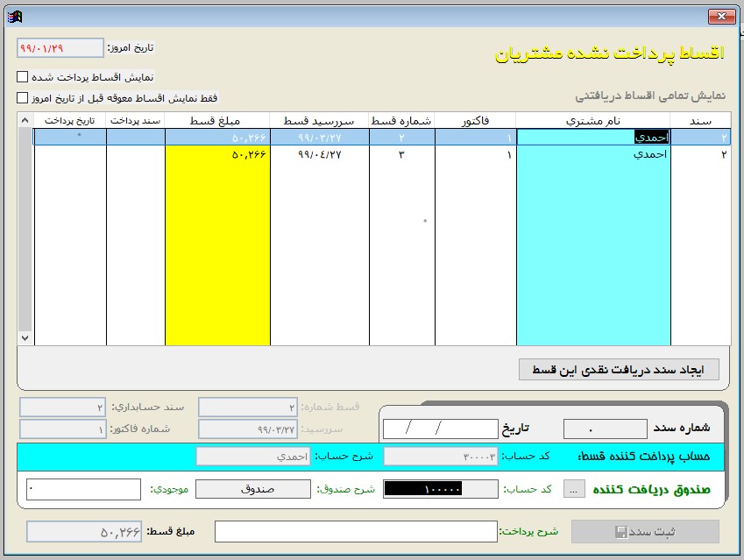Click the '...' browse button beside کد حساب

tap(573, 489)
